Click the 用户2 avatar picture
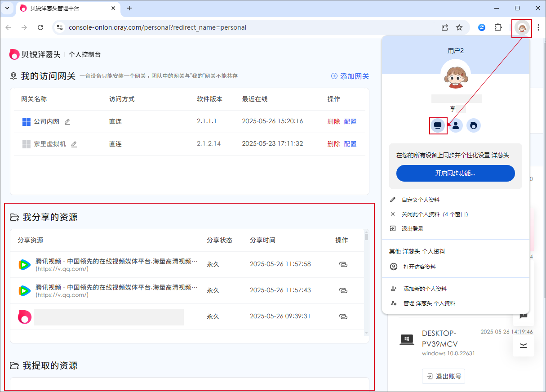Screen dimensions: 546x392 coord(456,75)
